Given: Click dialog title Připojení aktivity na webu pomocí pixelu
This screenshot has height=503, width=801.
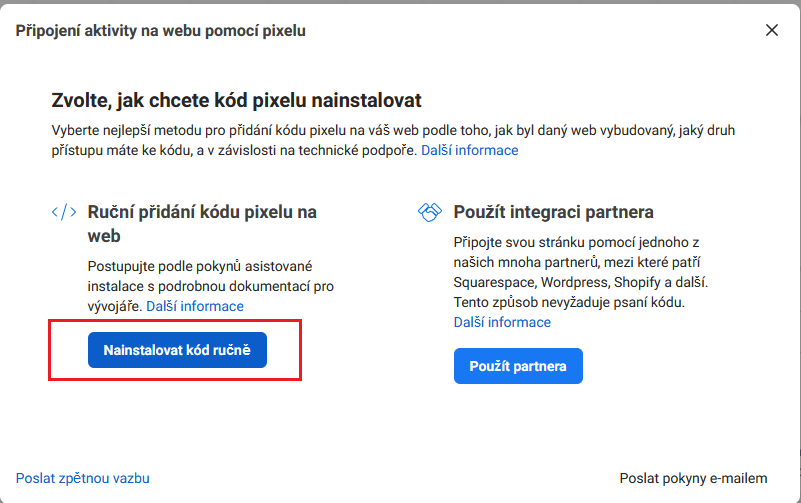Looking at the screenshot, I should (x=160, y=31).
